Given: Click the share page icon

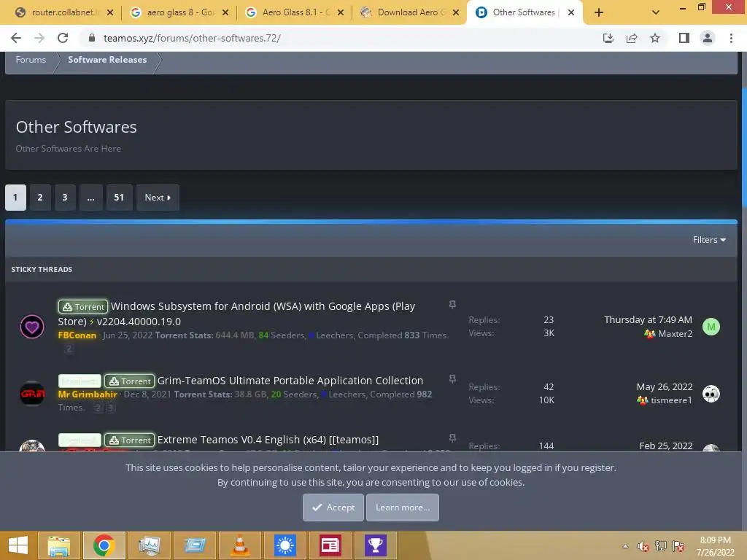Looking at the screenshot, I should tap(632, 38).
